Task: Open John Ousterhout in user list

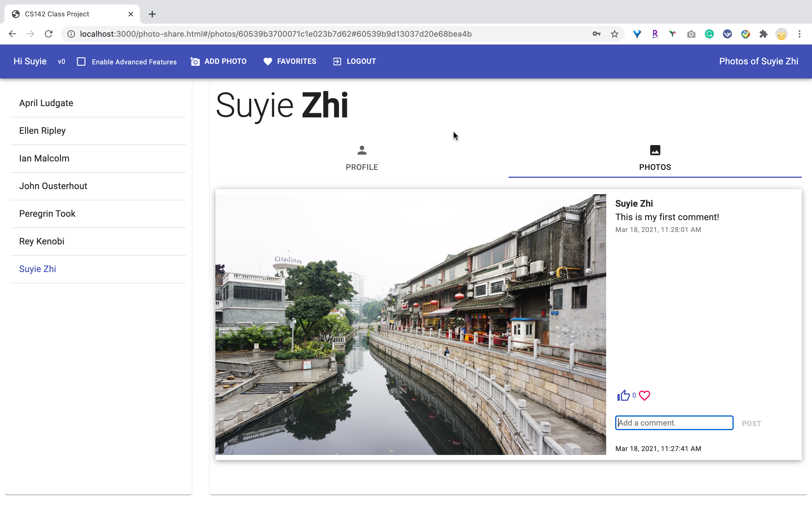Action: 98,186
